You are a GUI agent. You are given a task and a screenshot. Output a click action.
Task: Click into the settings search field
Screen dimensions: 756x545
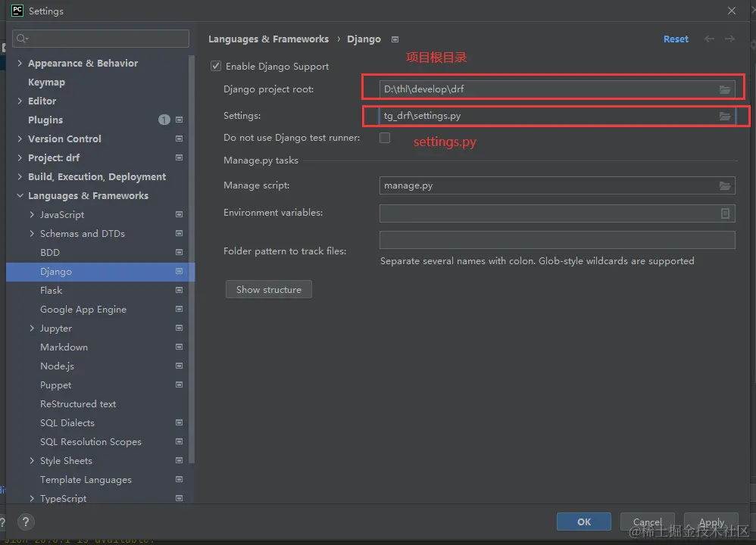101,39
